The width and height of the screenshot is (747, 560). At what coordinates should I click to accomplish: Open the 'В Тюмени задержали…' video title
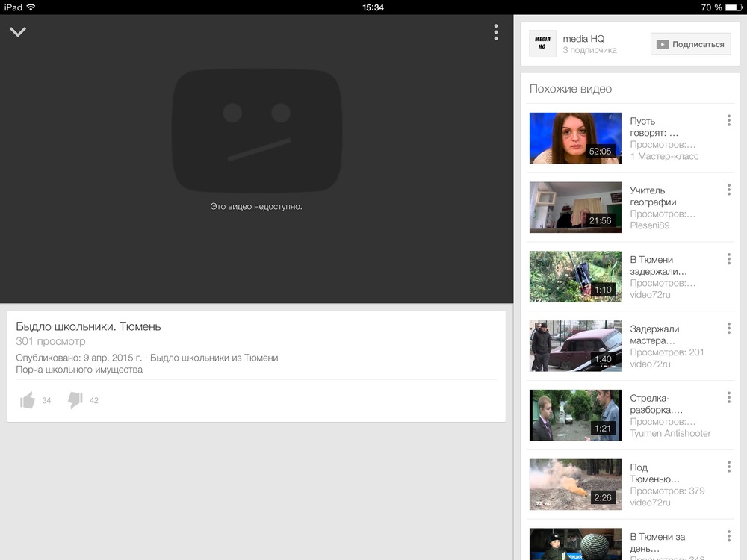[x=658, y=265]
